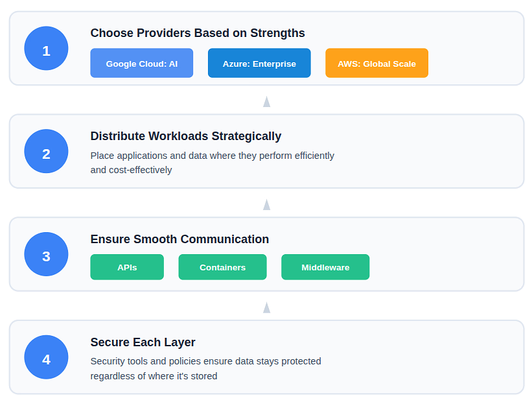Expand the 'Distribute Workloads Strategically' section
This screenshot has width=532, height=402.
[185, 136]
